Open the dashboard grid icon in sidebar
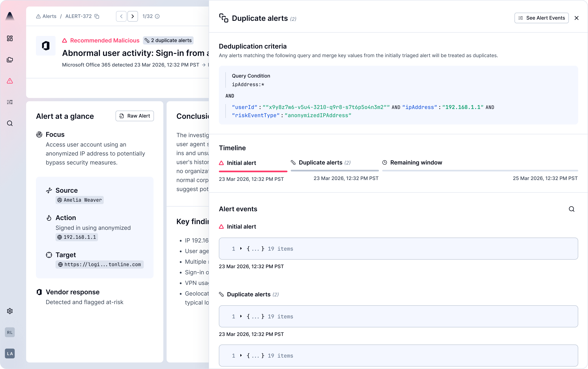 click(x=10, y=38)
